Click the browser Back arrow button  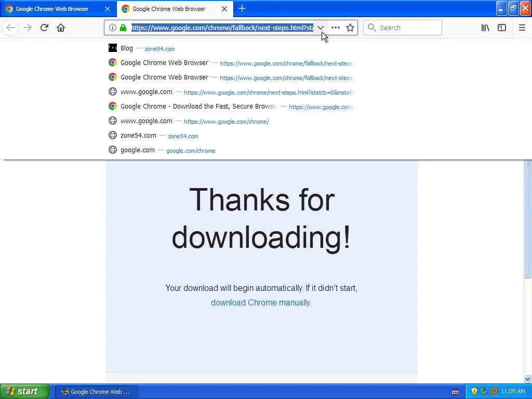coord(10,28)
